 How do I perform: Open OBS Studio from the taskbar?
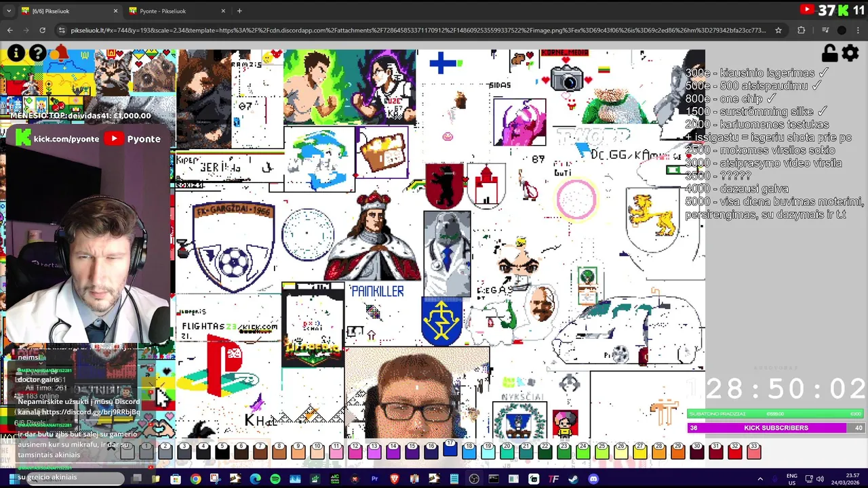tap(474, 479)
